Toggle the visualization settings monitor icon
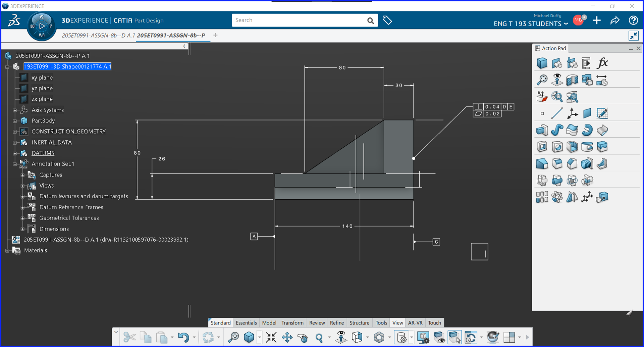Screen dimensions: 644x347 423,337
